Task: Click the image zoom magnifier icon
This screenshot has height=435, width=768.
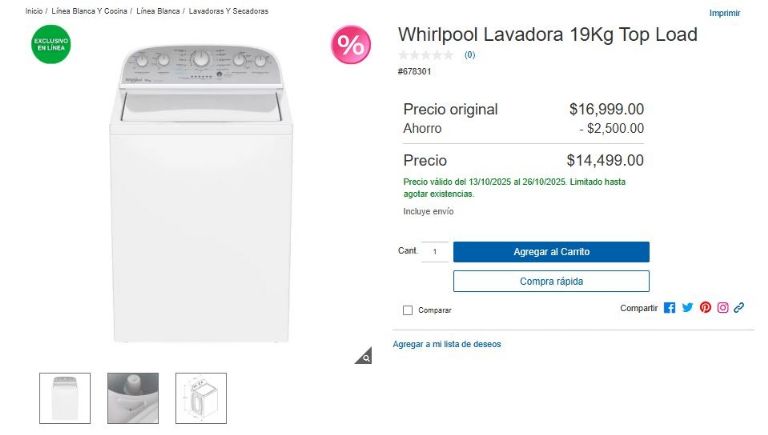Action: coord(364,356)
